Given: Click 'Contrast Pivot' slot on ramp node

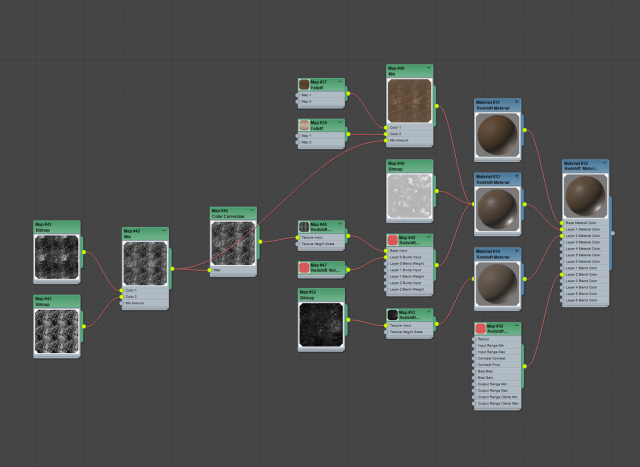Looking at the screenshot, I should [498, 365].
